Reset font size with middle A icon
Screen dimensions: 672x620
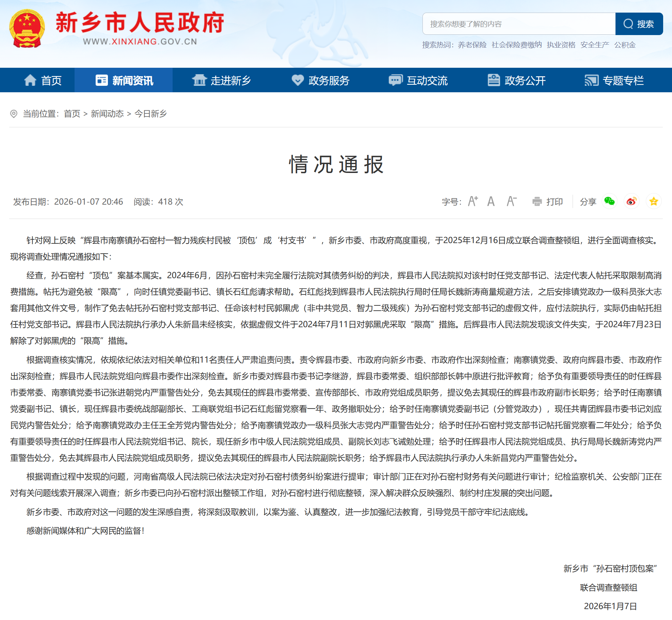click(x=490, y=201)
